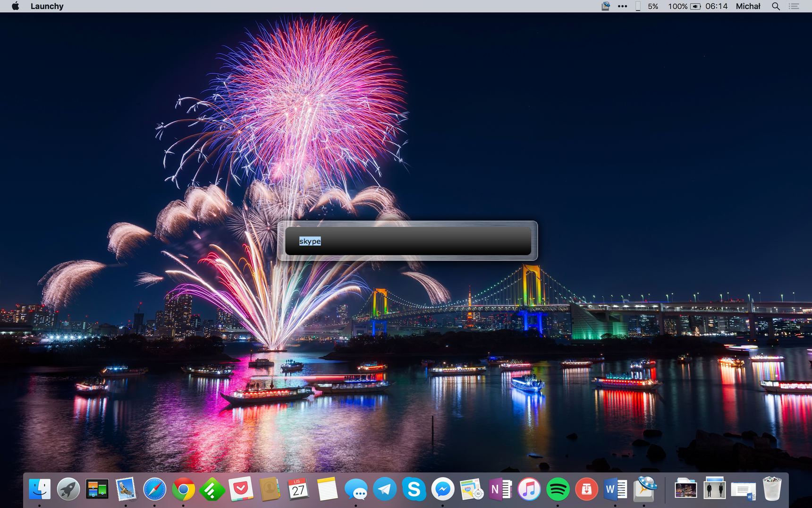This screenshot has height=508, width=812.
Task: Open the 100% battery status menu
Action: [684, 6]
